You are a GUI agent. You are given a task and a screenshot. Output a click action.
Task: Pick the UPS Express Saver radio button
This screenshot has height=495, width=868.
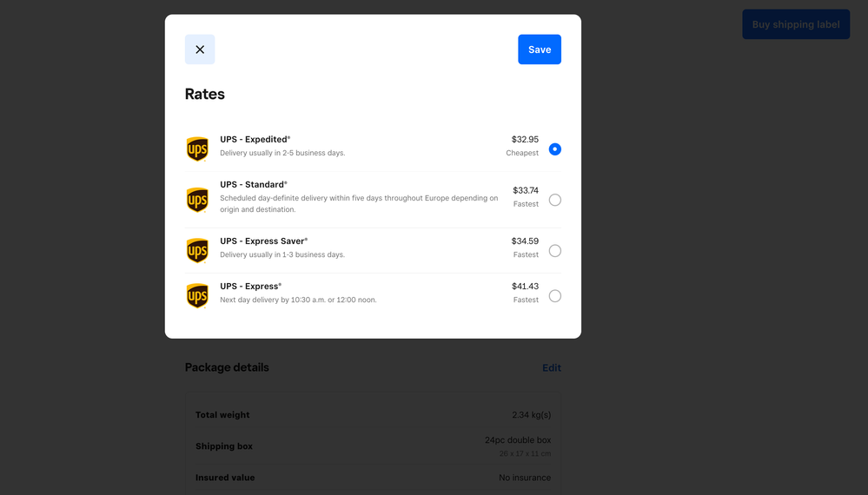pyautogui.click(x=555, y=251)
